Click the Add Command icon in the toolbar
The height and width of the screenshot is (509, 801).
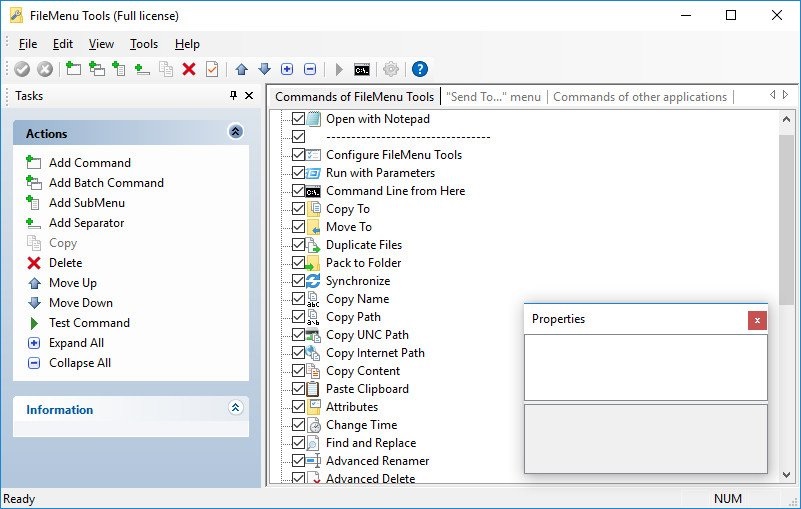coord(73,68)
